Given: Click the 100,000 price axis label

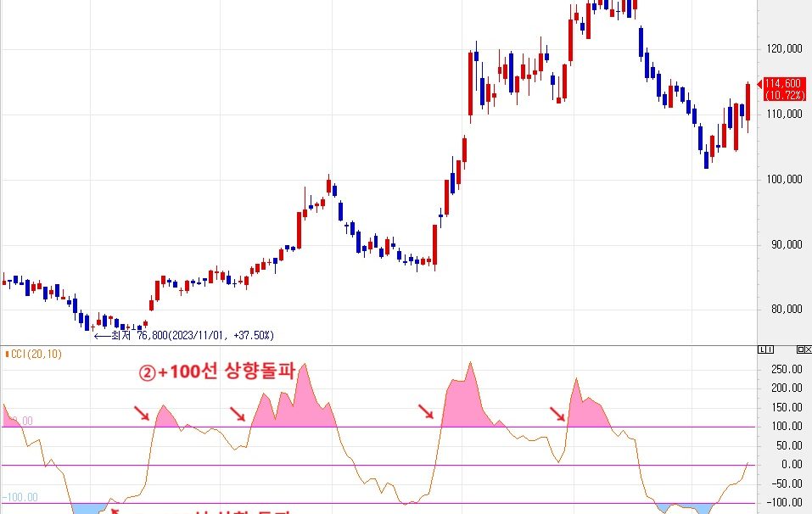Looking at the screenshot, I should 784,179.
